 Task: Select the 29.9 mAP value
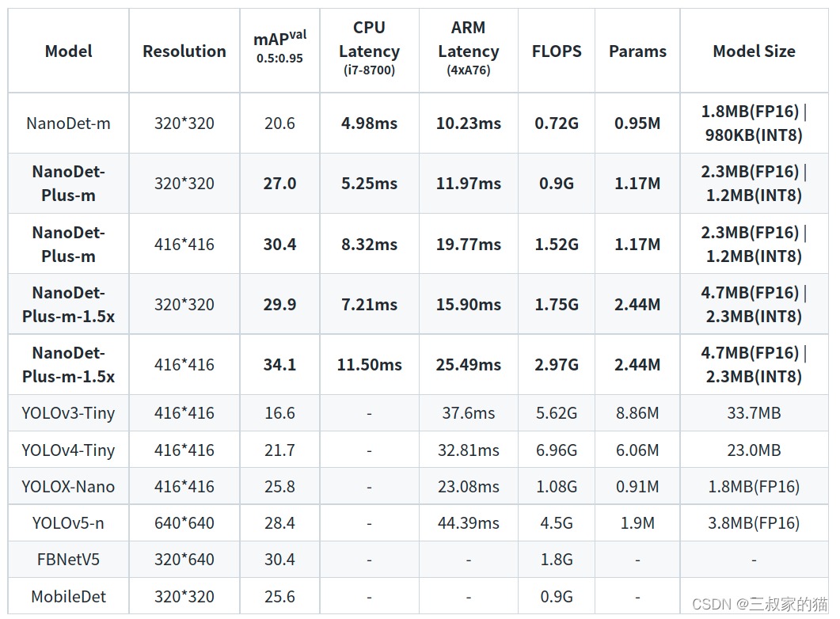(x=279, y=305)
